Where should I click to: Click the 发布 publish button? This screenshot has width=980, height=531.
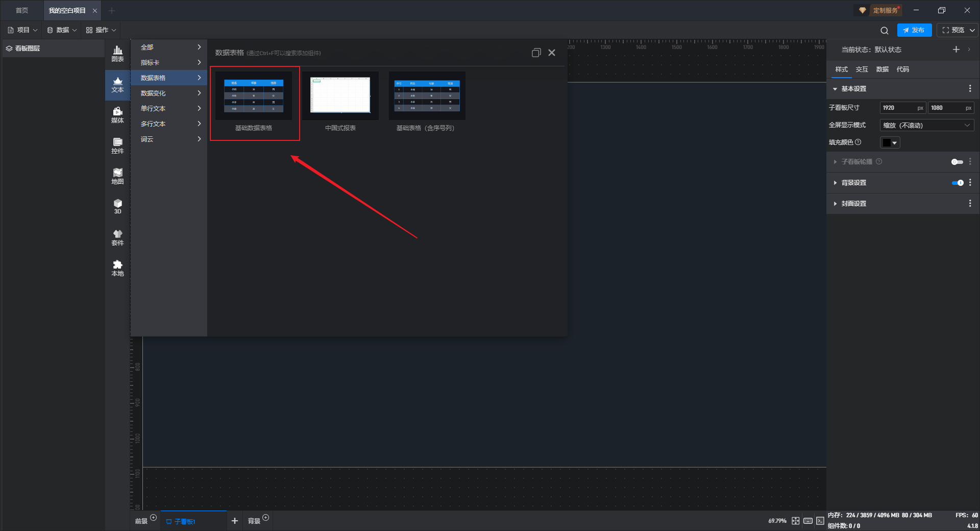(x=914, y=30)
